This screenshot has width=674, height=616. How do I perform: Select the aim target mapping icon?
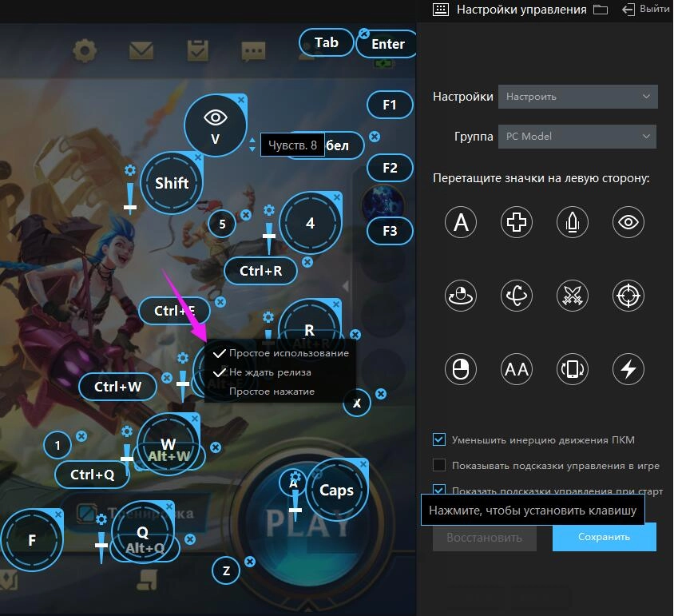click(x=628, y=296)
